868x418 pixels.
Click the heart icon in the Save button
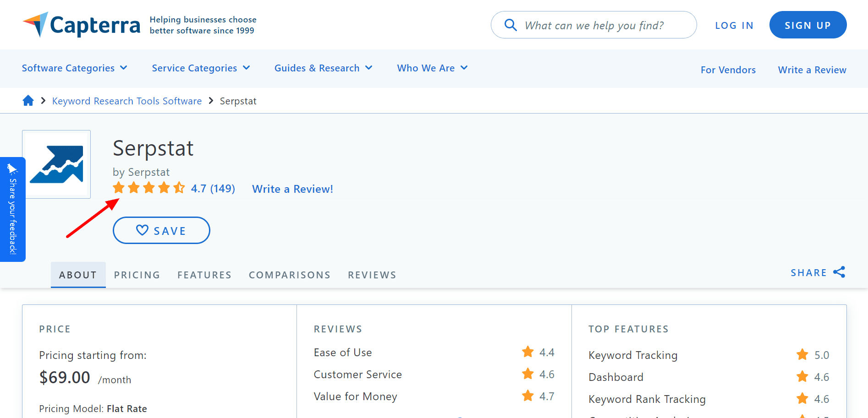point(142,230)
